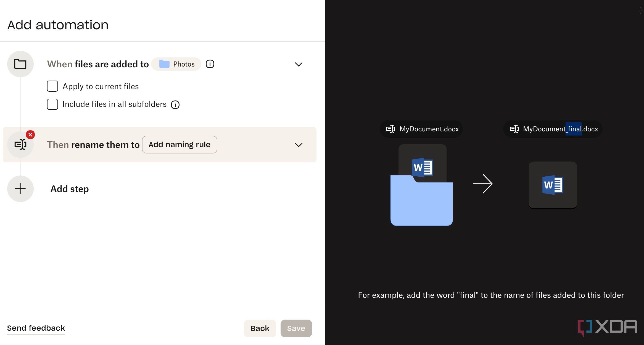Viewport: 644px width, 345px height.
Task: Select Send feedback link at bottom
Action: pyautogui.click(x=36, y=328)
